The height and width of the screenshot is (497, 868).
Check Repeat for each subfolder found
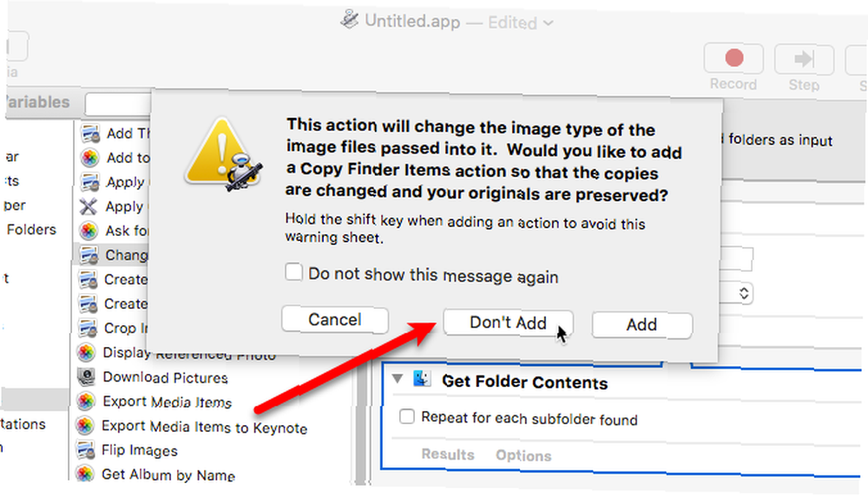click(x=407, y=416)
